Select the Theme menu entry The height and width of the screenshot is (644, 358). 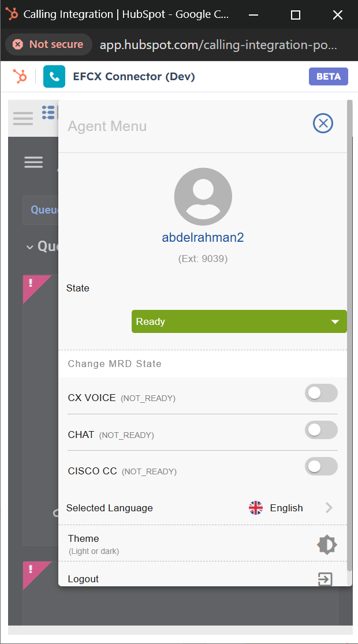coord(84,539)
